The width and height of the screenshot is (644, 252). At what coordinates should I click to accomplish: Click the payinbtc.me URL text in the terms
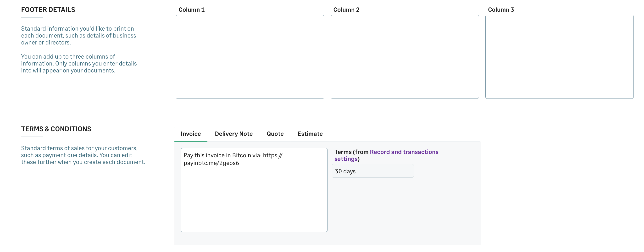tap(211, 163)
